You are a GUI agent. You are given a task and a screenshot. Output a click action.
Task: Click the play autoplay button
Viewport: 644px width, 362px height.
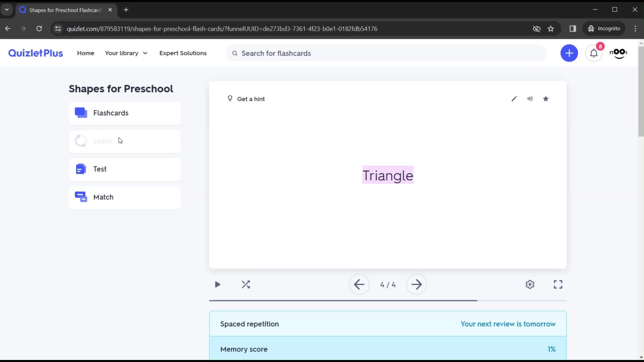217,284
